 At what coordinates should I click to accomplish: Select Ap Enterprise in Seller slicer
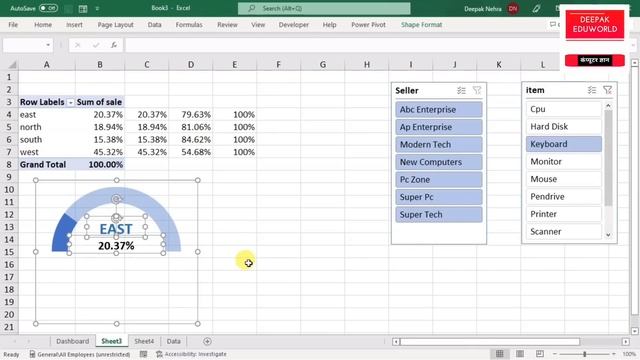pyautogui.click(x=439, y=127)
